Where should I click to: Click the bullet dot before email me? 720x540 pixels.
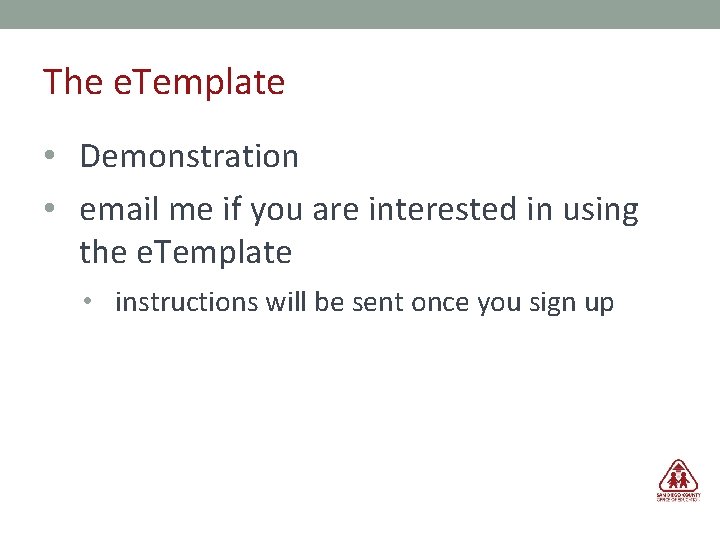(50, 208)
